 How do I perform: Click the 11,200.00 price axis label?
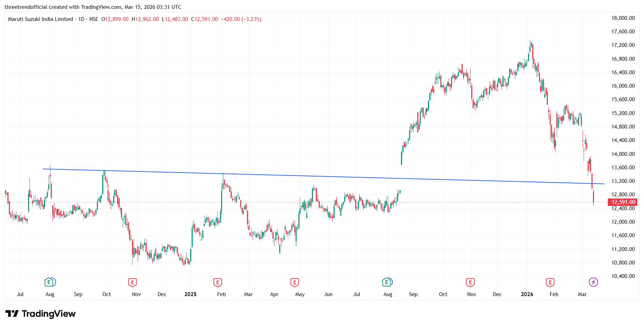(x=623, y=249)
